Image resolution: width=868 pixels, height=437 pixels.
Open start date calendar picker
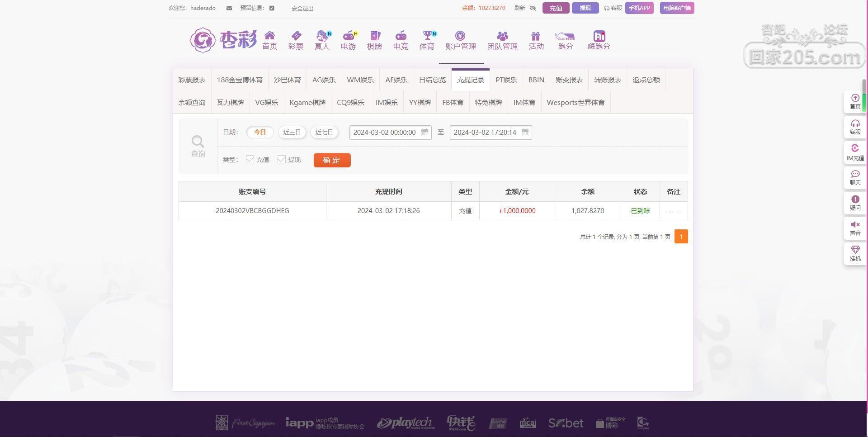(425, 132)
